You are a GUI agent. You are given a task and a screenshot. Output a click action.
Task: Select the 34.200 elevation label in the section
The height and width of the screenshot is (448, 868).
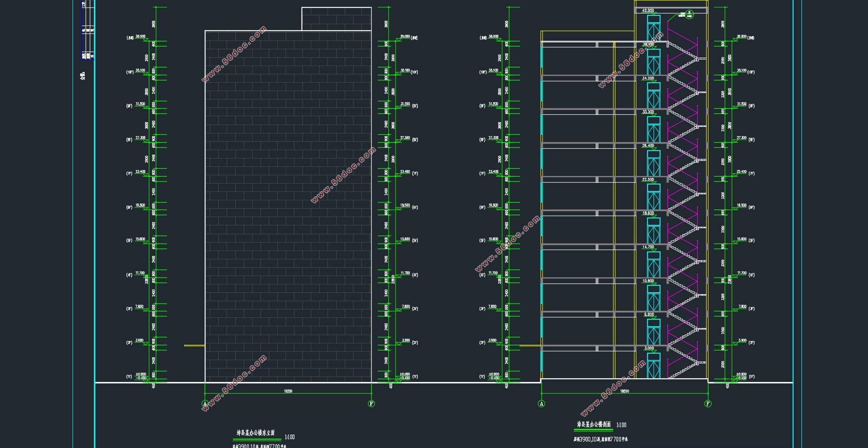click(x=648, y=78)
